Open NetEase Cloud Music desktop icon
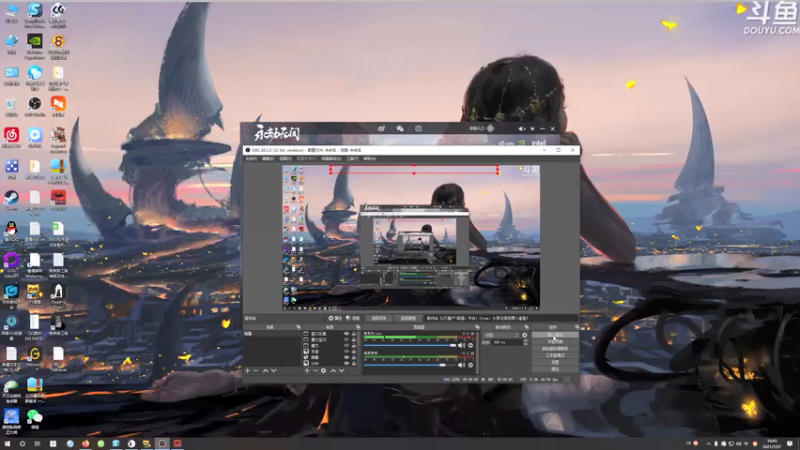This screenshot has width=800, height=450. point(11,137)
